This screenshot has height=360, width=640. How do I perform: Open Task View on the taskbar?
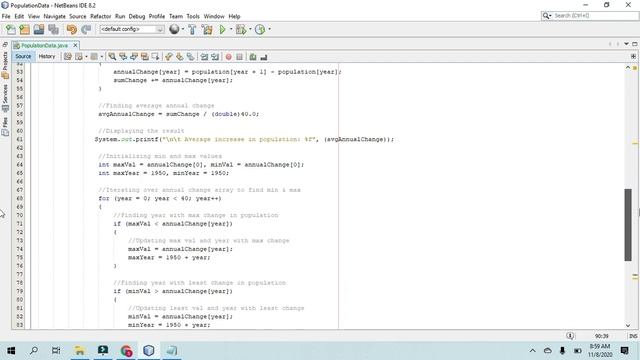(x=56, y=351)
